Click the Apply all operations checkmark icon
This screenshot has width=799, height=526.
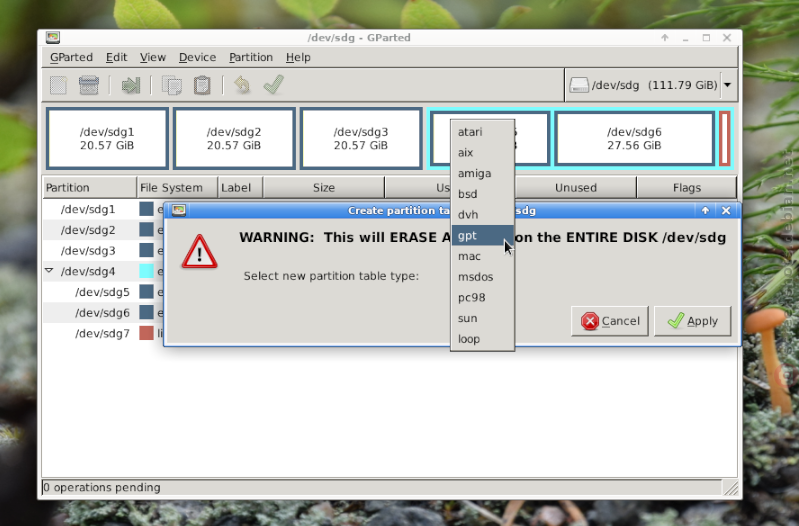coord(274,85)
